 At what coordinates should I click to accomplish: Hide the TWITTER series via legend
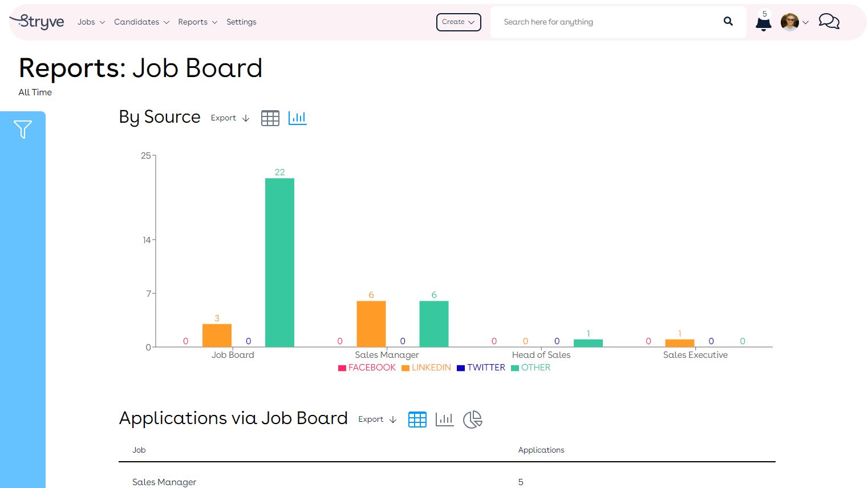click(x=481, y=368)
